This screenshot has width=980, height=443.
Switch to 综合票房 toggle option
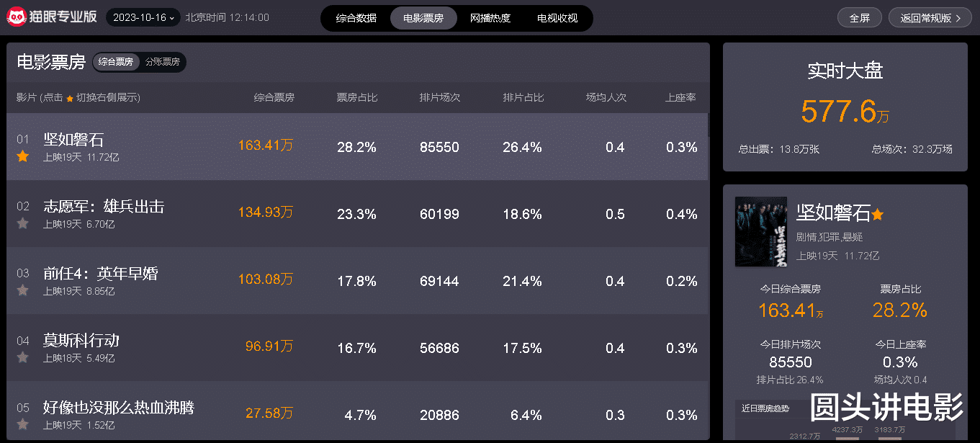coord(116,63)
